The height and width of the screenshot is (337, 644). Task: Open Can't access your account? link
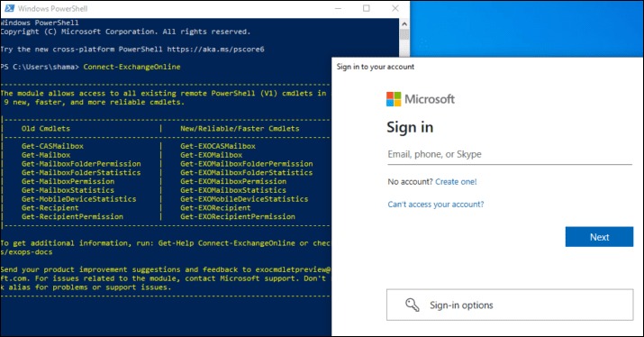tap(436, 205)
